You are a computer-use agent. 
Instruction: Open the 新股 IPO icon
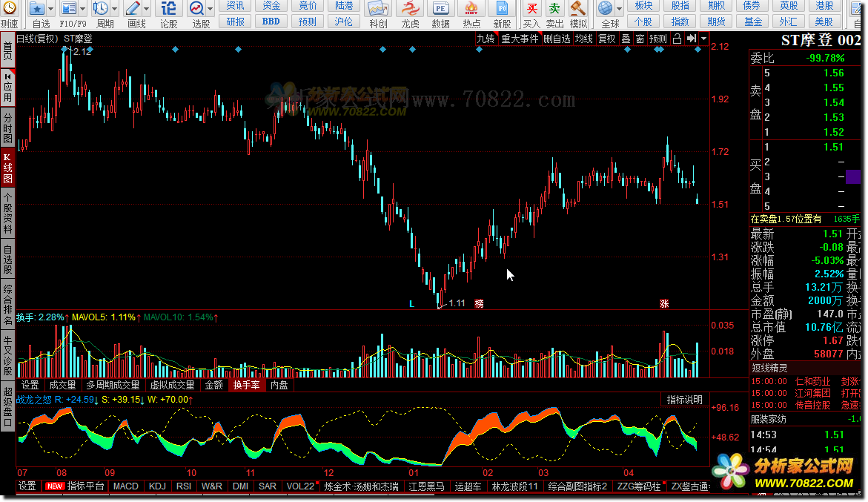pyautogui.click(x=502, y=8)
